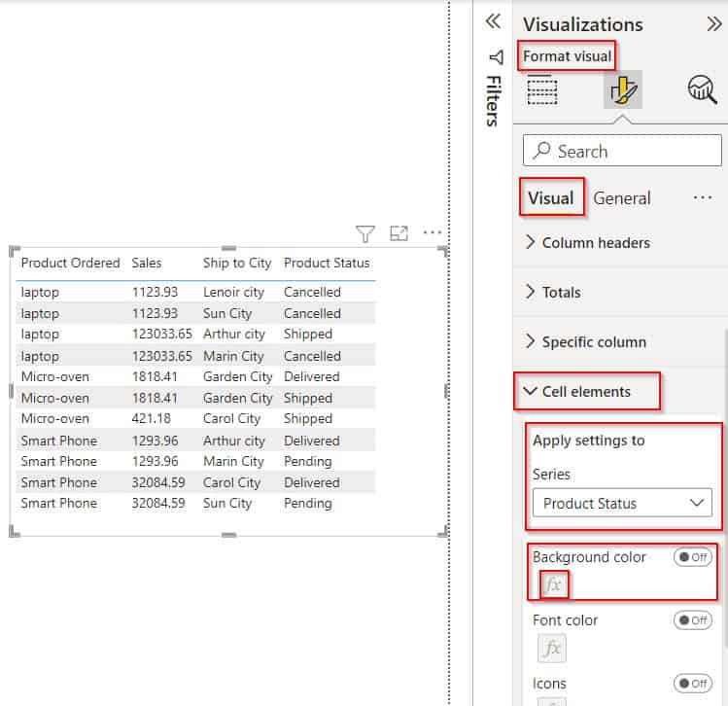Viewport: 728px width, 706px height.
Task: Collapse the Visualizations pane with the double-right arrow
Action: tap(714, 23)
